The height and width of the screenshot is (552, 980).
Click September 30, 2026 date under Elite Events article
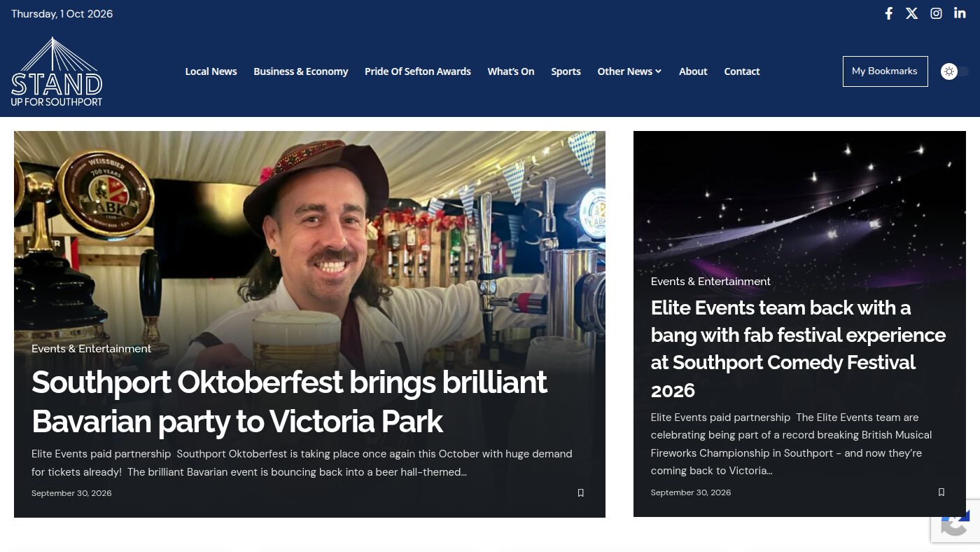[691, 492]
